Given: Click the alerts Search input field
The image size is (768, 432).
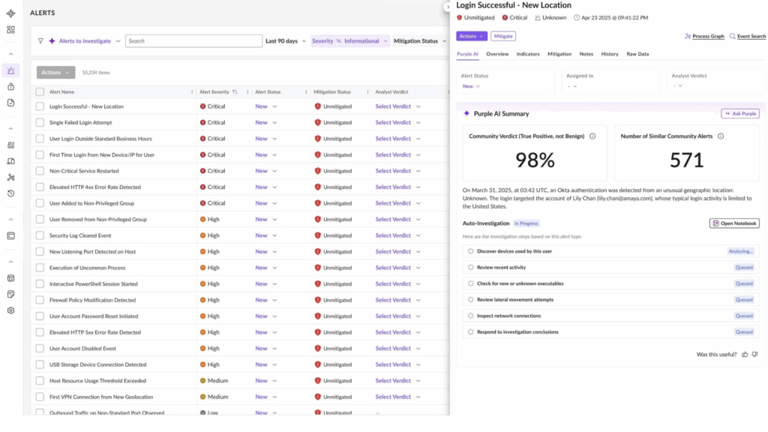Looking at the screenshot, I should tap(190, 41).
